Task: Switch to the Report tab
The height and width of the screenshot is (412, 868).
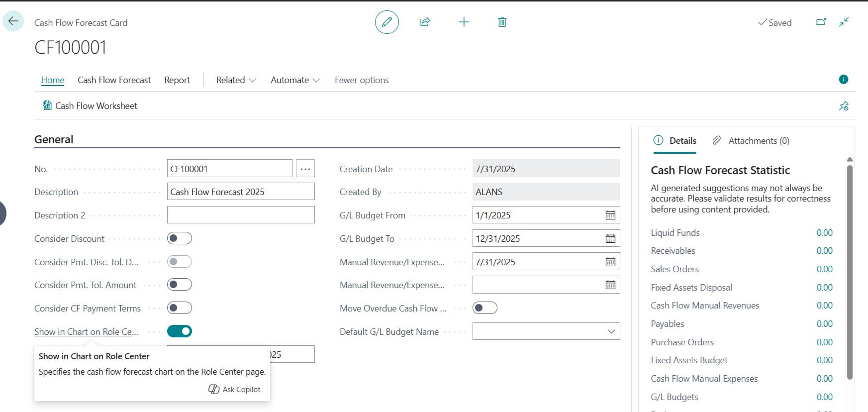Action: [177, 80]
